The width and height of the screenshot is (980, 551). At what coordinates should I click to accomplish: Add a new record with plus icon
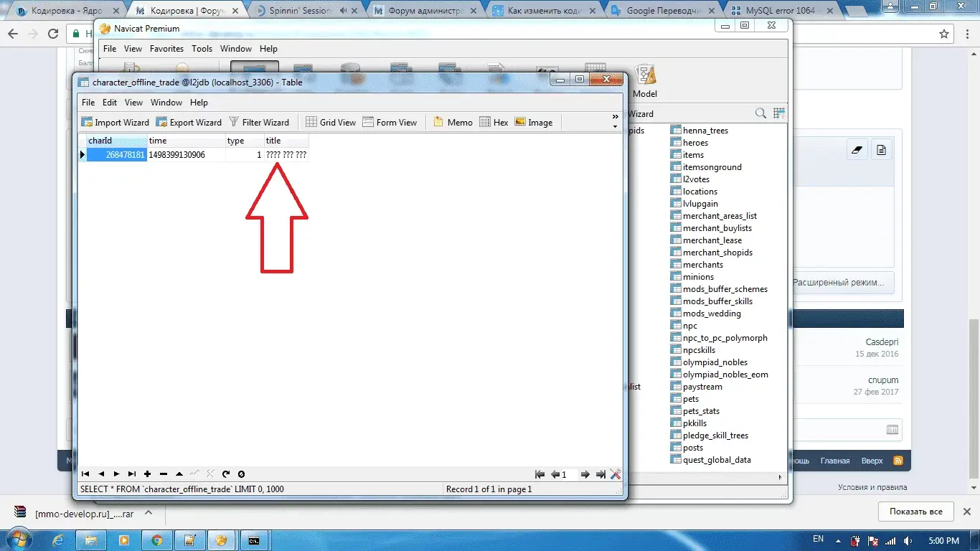(148, 474)
